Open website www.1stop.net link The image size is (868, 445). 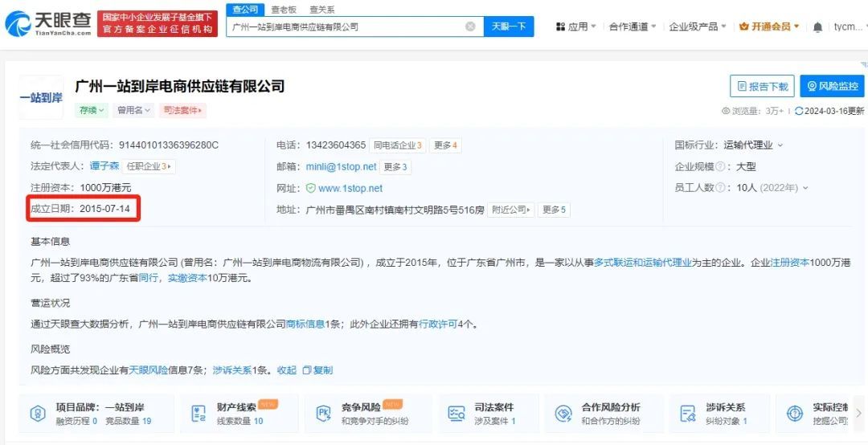(350, 188)
